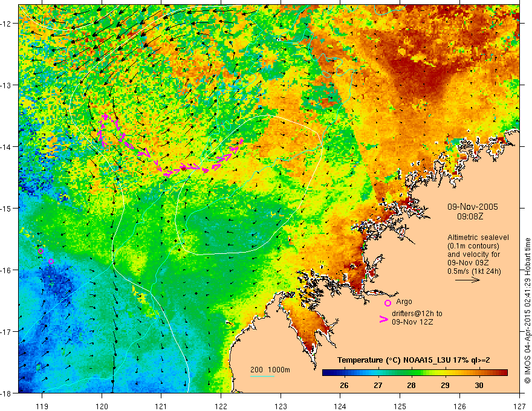532x411 pixels.
Task: Click the dark red end of temperature colorbar
Action: pos(504,373)
